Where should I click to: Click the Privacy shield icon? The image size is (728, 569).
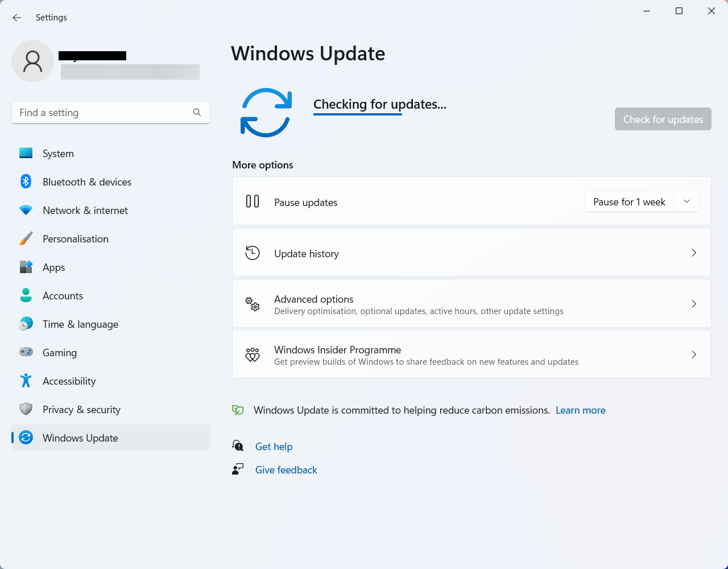tap(26, 409)
